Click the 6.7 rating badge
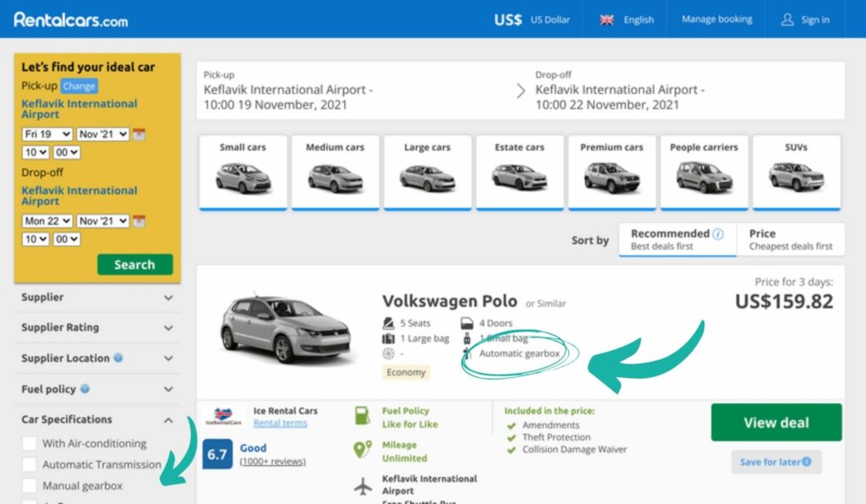The image size is (866, 504). 217,454
